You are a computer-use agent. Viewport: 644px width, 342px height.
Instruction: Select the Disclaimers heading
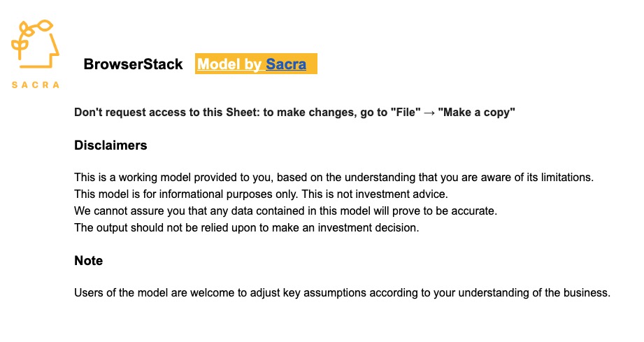point(110,145)
